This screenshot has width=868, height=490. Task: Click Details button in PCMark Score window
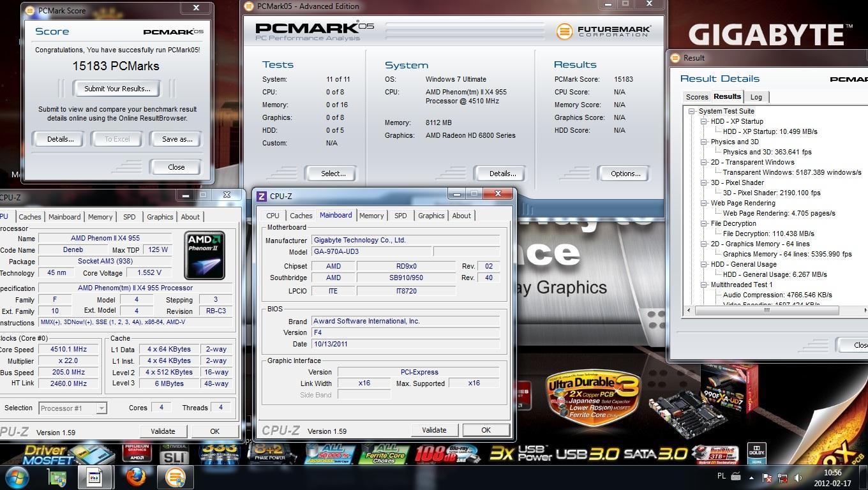click(x=60, y=139)
